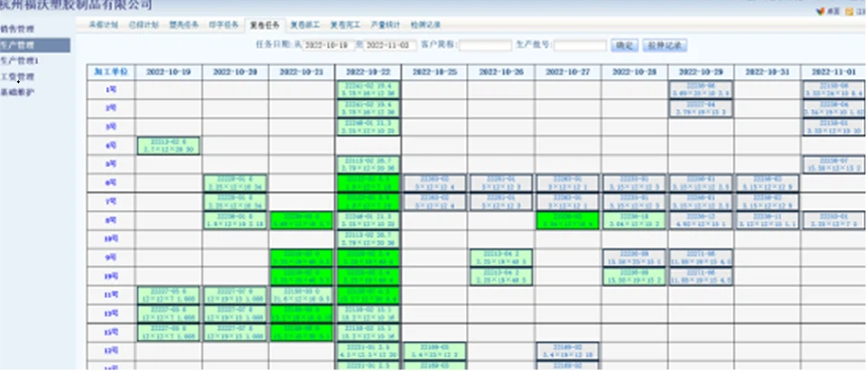Viewport: 868px width, 371px height.
Task: Click the 2022-10-21 column header
Action: coord(302,72)
